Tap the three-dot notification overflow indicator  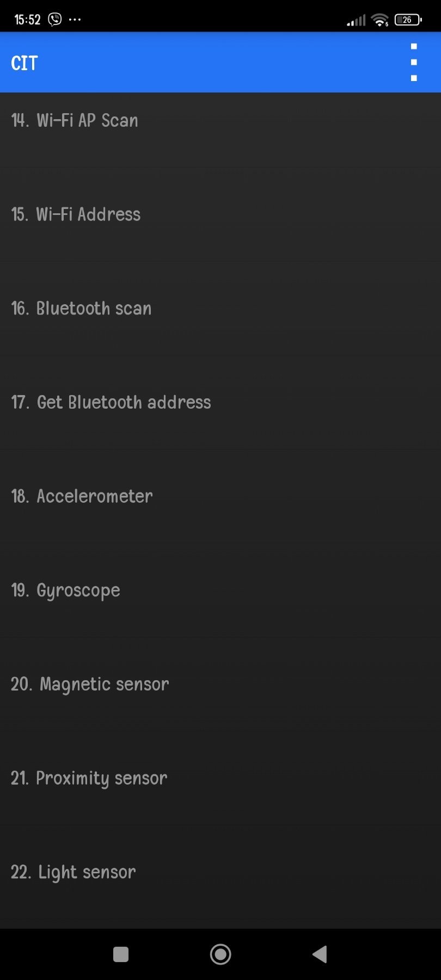[x=75, y=20]
